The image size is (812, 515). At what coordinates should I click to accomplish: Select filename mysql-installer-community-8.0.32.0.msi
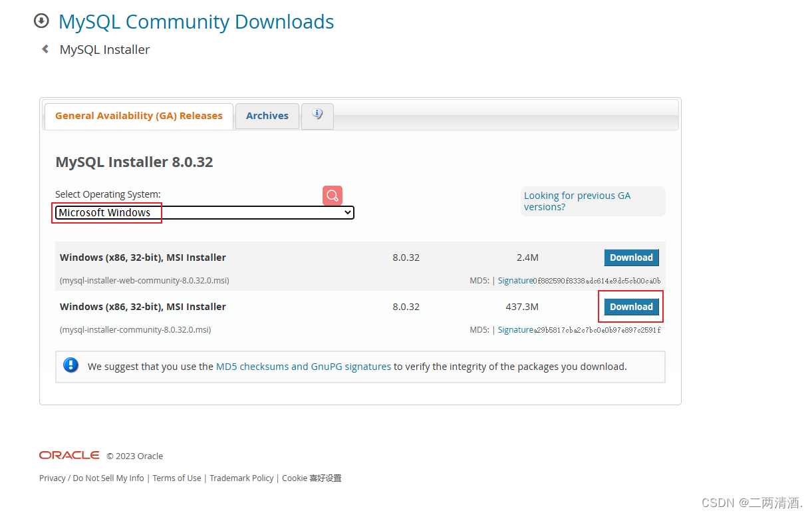(135, 330)
